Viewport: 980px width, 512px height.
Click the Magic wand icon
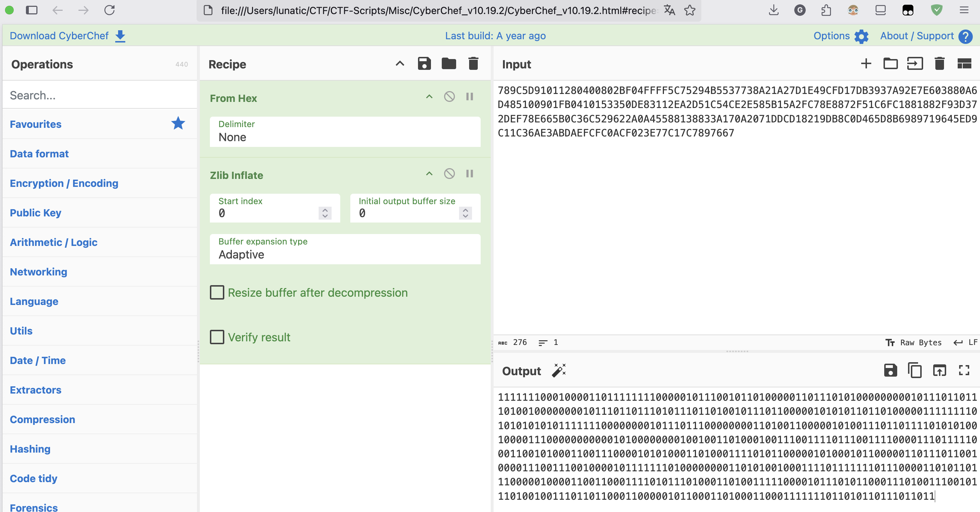point(559,370)
